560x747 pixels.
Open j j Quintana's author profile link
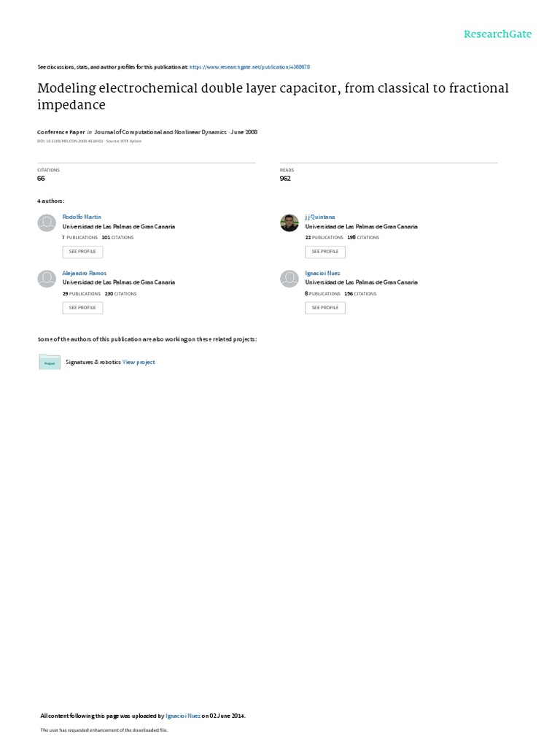[320, 217]
